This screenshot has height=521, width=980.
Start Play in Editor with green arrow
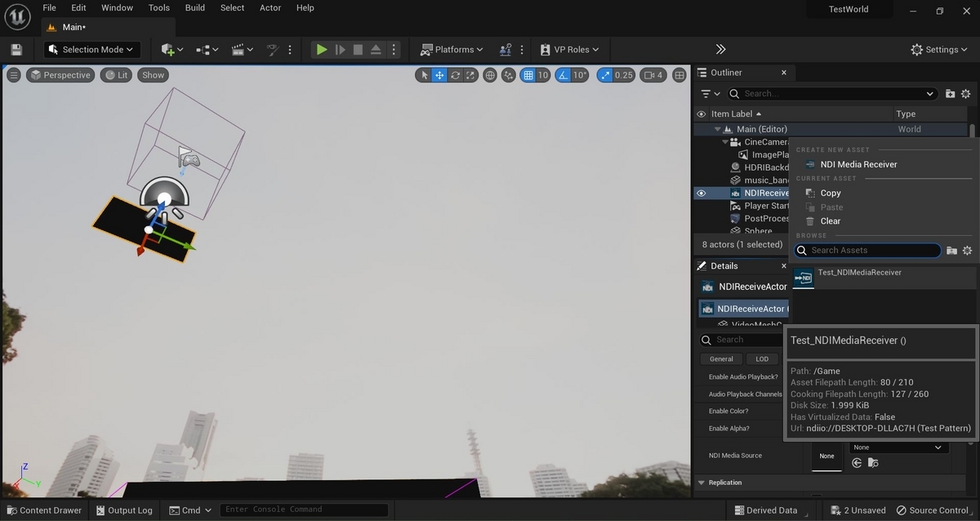pyautogui.click(x=322, y=50)
